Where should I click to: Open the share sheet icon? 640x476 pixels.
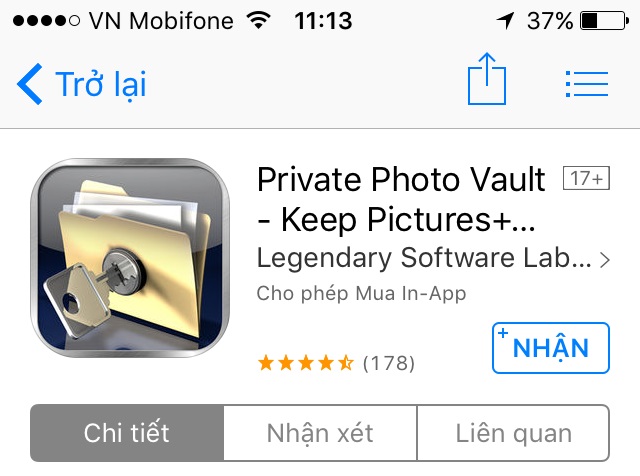(x=487, y=79)
